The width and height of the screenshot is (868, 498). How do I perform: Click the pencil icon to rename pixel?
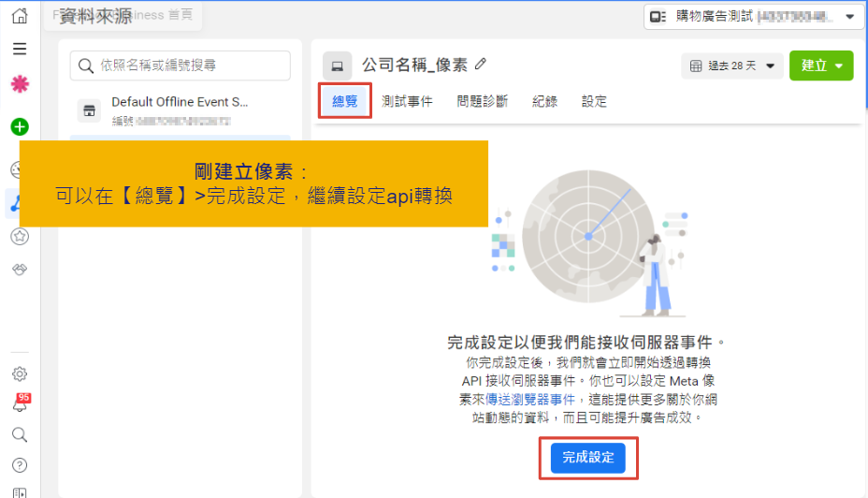click(481, 64)
